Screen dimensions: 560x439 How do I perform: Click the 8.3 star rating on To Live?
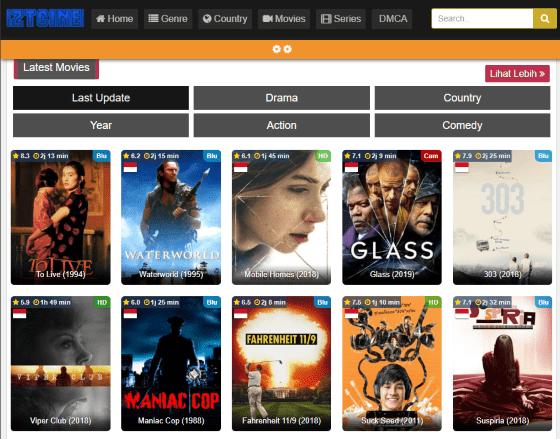[21, 156]
